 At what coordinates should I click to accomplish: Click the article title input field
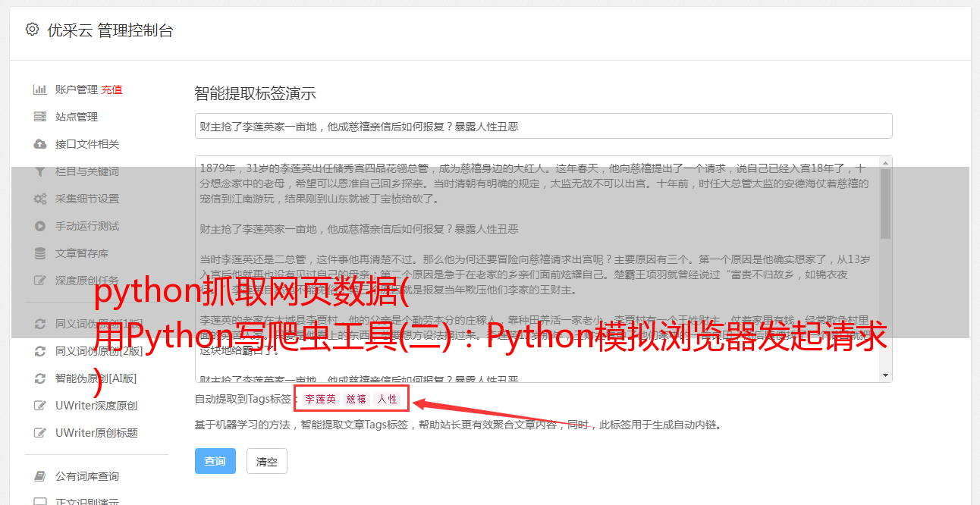(x=543, y=126)
